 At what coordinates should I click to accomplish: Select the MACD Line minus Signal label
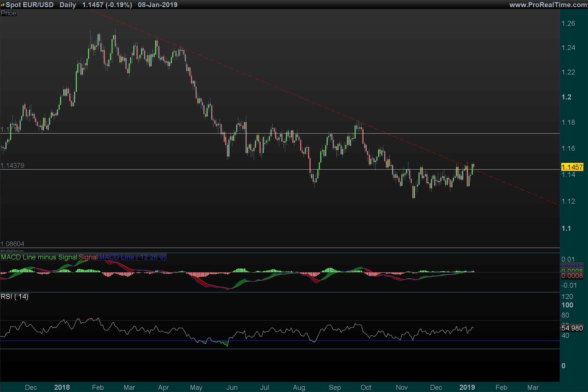39,257
